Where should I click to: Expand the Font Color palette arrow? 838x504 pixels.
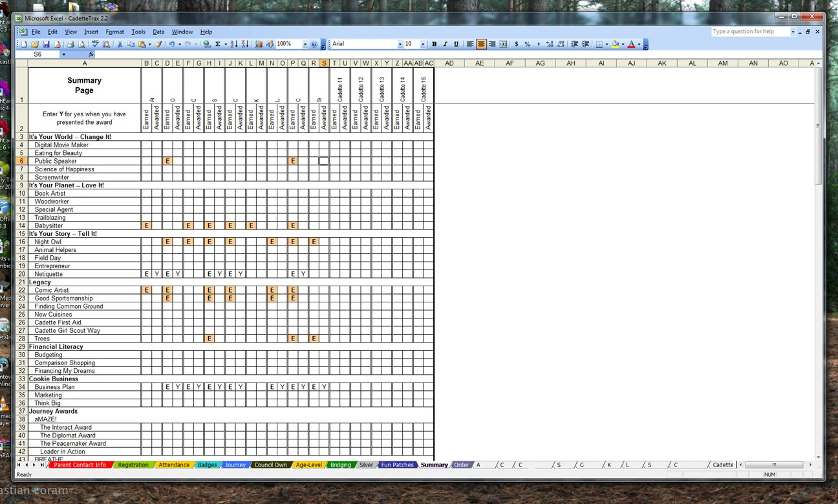pos(639,45)
